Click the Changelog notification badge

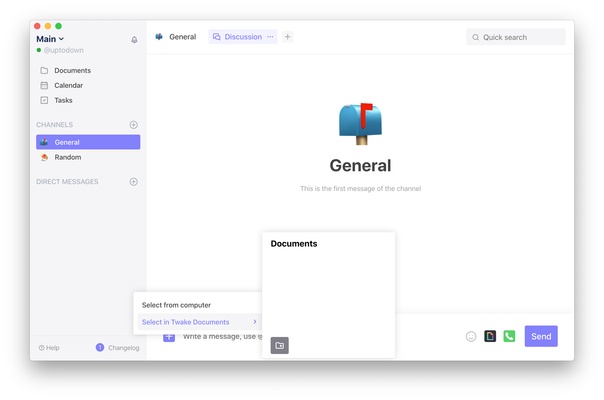[x=100, y=348]
